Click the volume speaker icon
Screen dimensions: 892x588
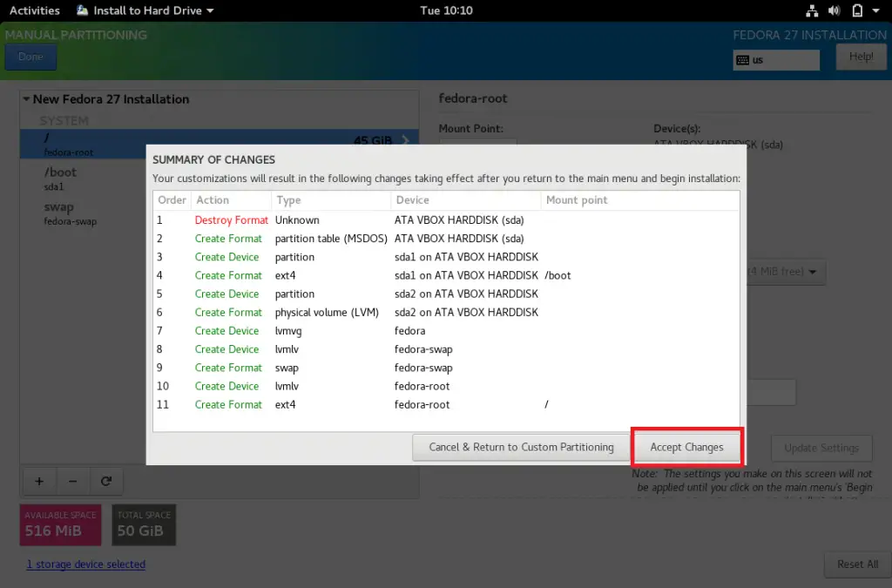click(834, 10)
